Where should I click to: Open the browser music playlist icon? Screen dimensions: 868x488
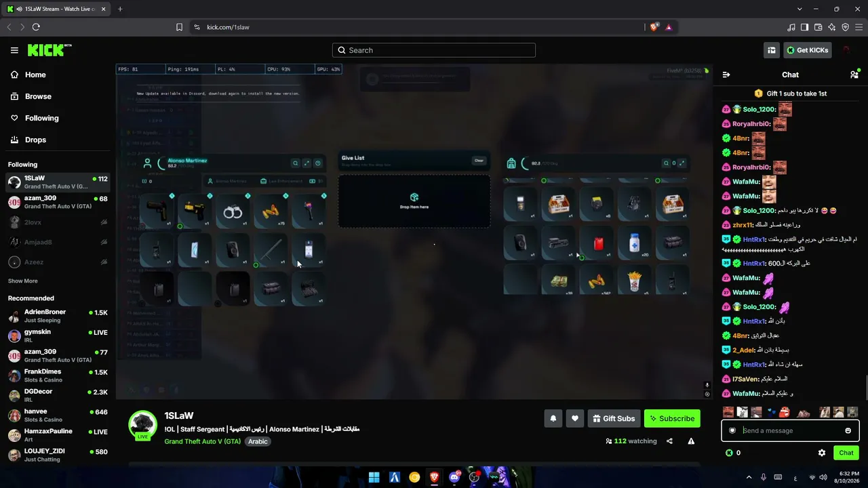[791, 27]
